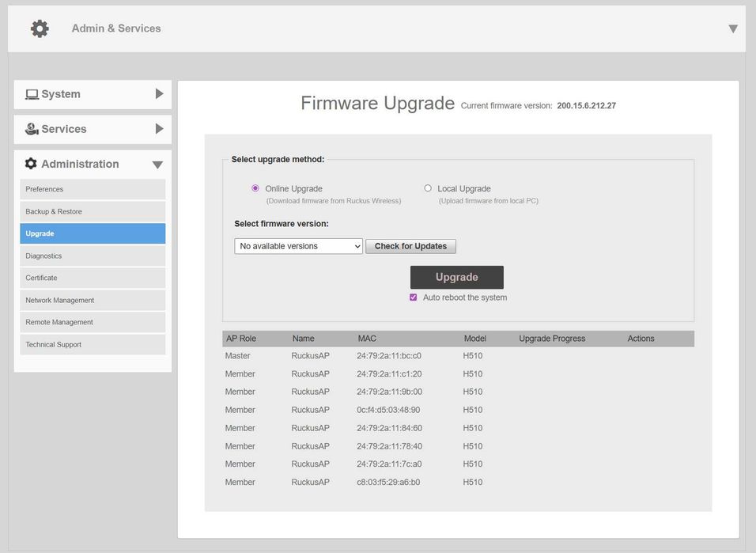The width and height of the screenshot is (756, 553).
Task: Click the Actions column header
Action: tap(641, 339)
